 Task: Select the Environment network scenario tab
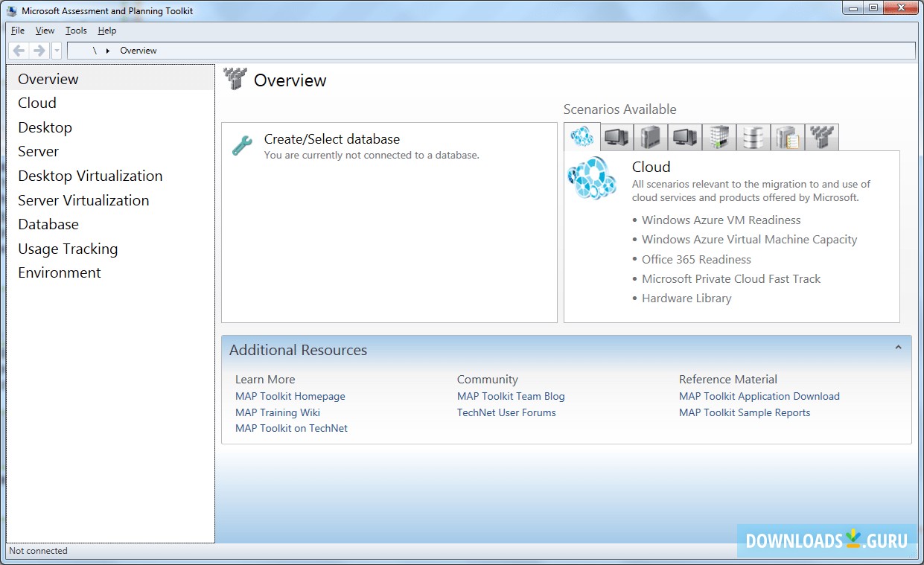pyautogui.click(x=821, y=137)
